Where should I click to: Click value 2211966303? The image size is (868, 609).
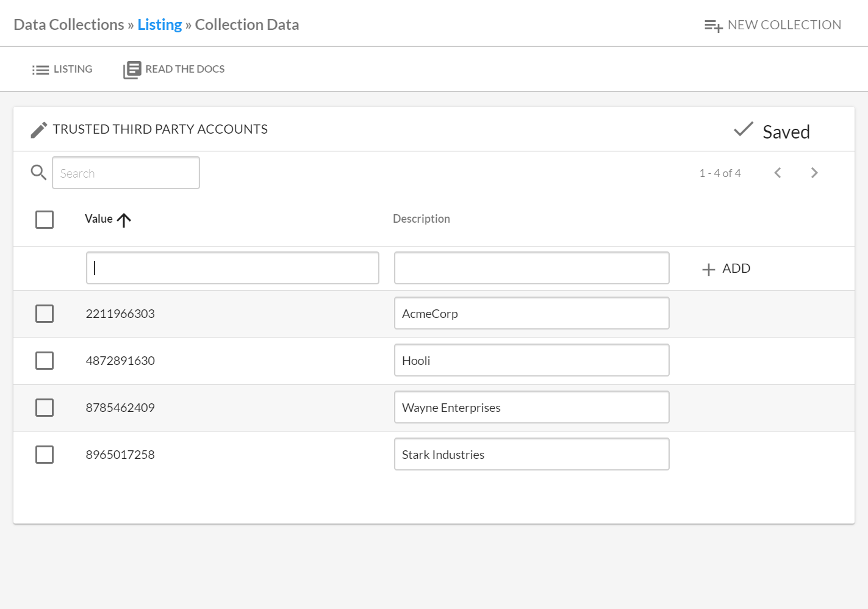click(x=120, y=314)
